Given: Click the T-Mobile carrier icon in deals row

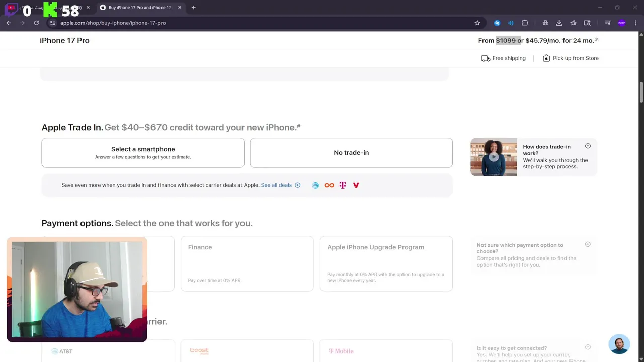Looking at the screenshot, I should (343, 185).
